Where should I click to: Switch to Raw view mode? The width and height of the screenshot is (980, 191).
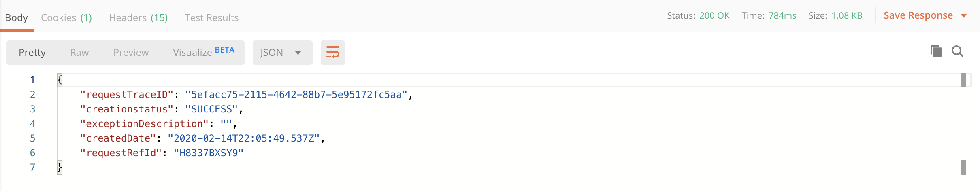(79, 53)
